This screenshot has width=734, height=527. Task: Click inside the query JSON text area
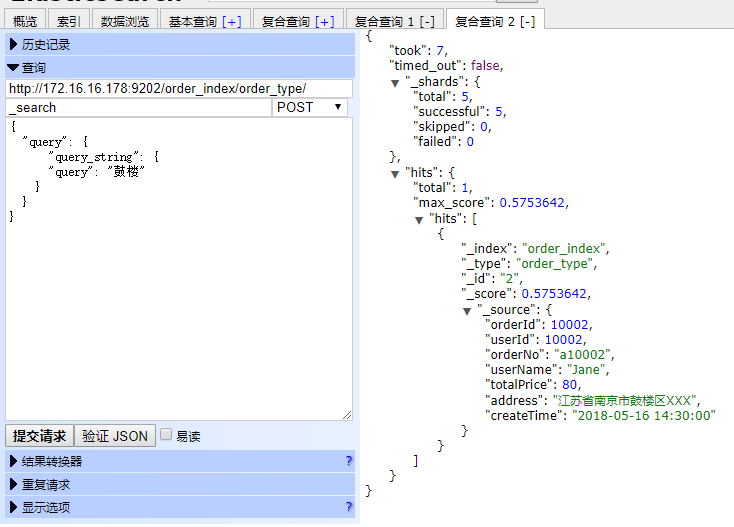(x=180, y=300)
